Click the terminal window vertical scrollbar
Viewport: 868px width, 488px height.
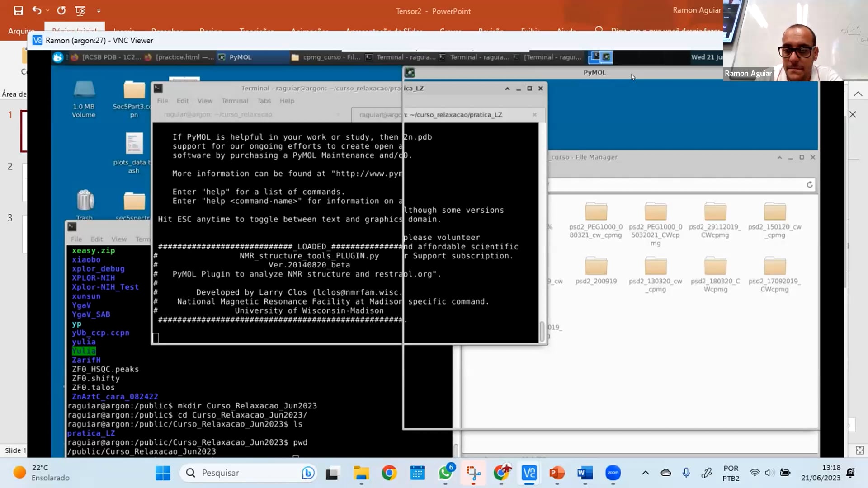click(x=542, y=331)
